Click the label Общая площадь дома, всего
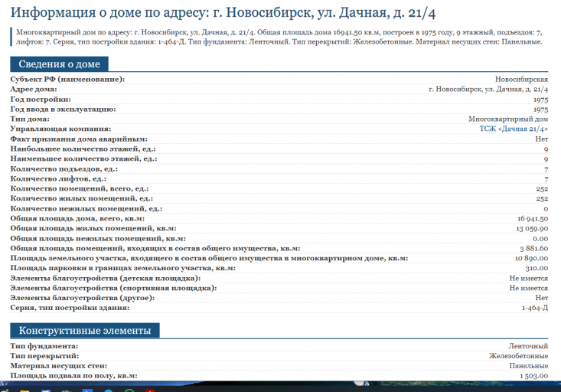Image resolution: width=561 pixels, height=392 pixels. click(77, 218)
